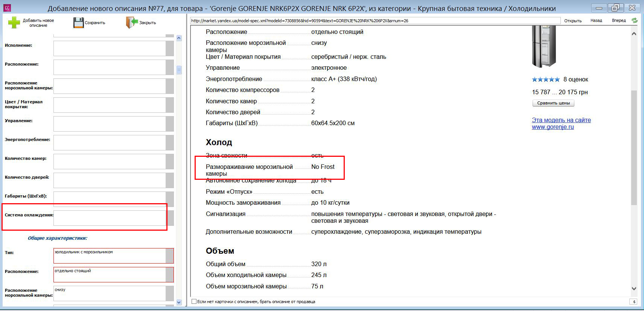Screen dimensions: 644x311
Task: Click the green plus add-description icon
Action: pyautogui.click(x=14, y=23)
